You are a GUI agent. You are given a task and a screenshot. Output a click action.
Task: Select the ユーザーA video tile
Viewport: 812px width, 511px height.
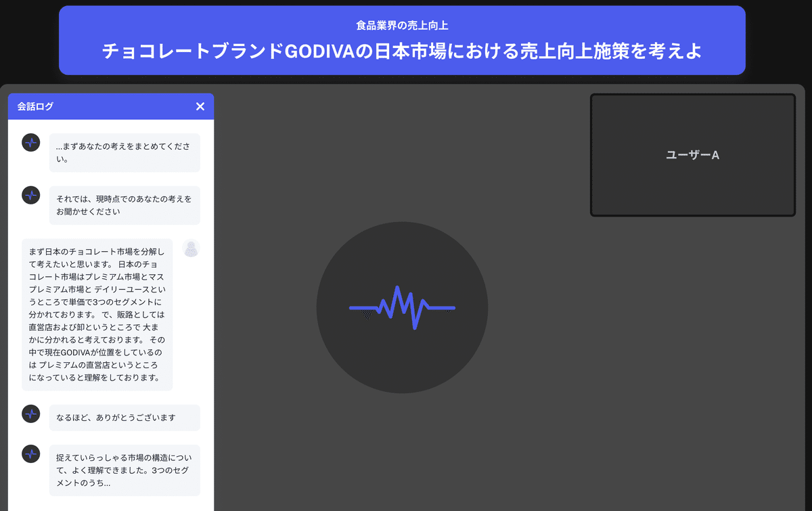693,155
